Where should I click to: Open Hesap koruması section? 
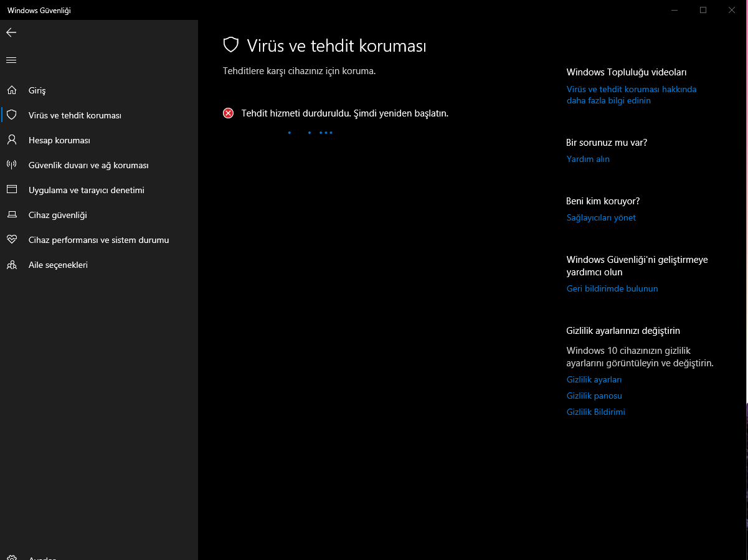[99, 140]
